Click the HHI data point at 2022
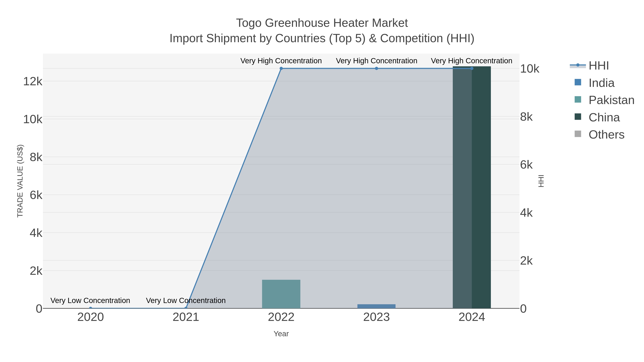Image resolution: width=644 pixels, height=362 pixels. click(281, 68)
